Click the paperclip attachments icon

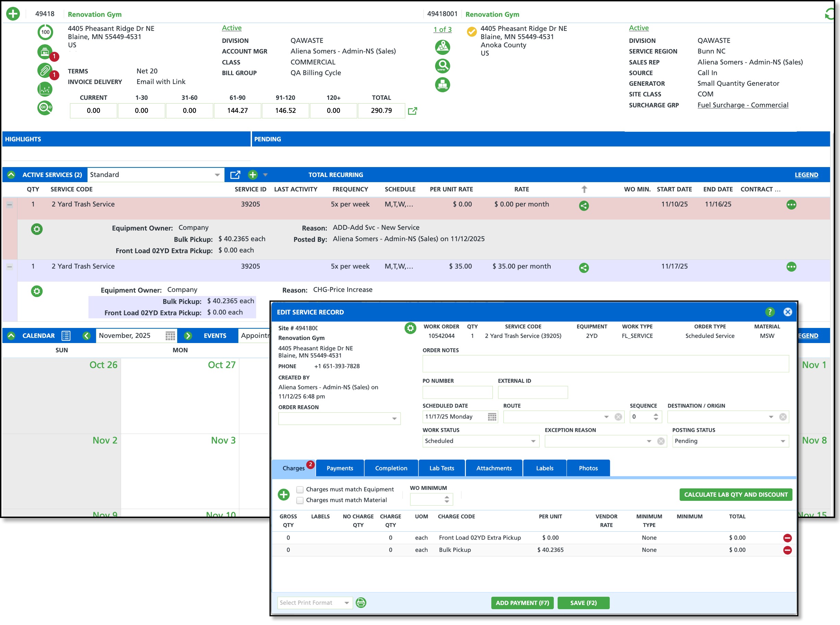coord(45,70)
